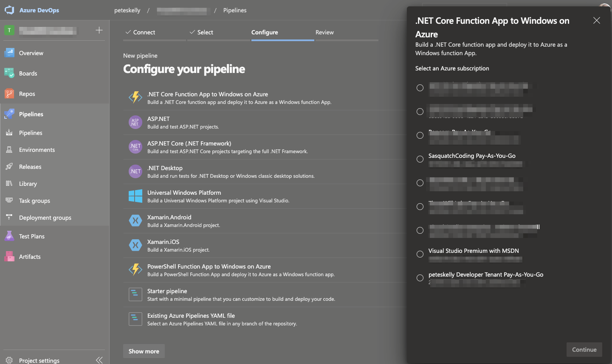The height and width of the screenshot is (364, 612).
Task: Choose the Starter pipeline template
Action: (167, 291)
